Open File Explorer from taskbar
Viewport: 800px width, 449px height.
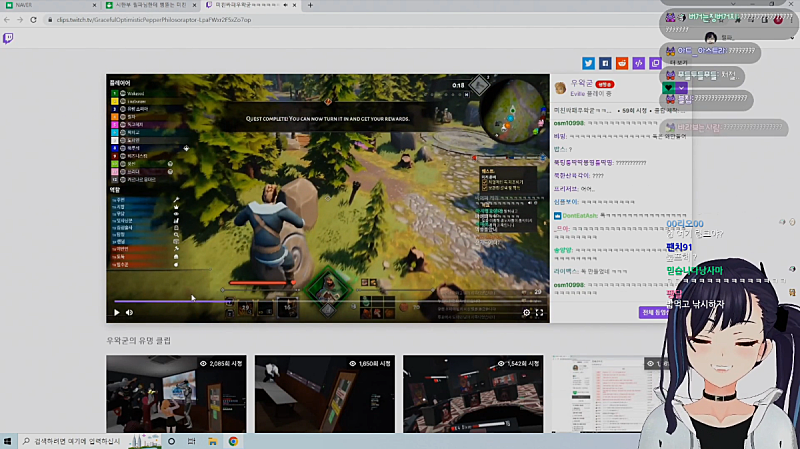coord(212,441)
